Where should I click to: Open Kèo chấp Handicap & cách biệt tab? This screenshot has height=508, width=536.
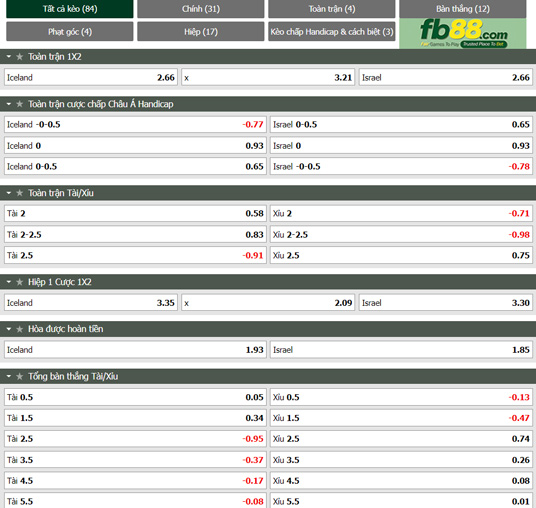[x=332, y=31]
